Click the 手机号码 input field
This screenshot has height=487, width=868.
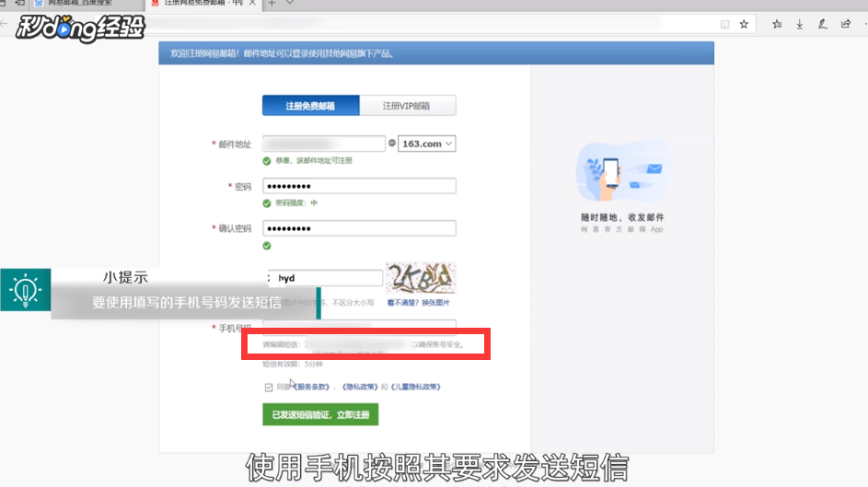(359, 327)
